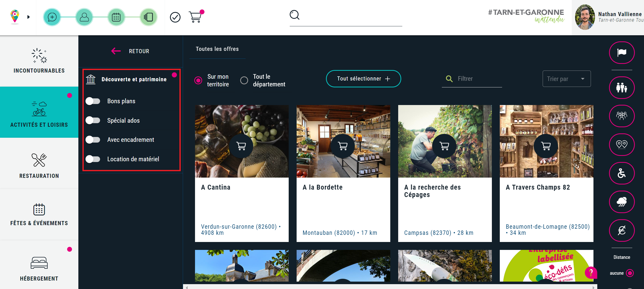This screenshot has height=289, width=644.
Task: Select the rainy weather filter icon
Action: coord(622,202)
